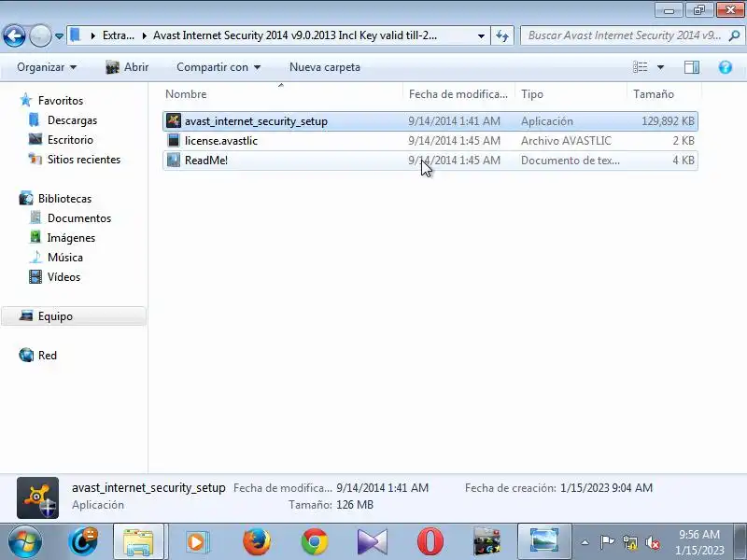The height and width of the screenshot is (560, 747).
Task: Launch Opera from the taskbar
Action: point(430,541)
